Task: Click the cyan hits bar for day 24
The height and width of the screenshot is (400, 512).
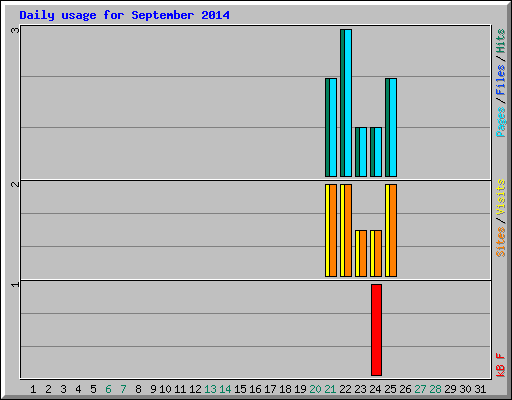Action: [378, 152]
